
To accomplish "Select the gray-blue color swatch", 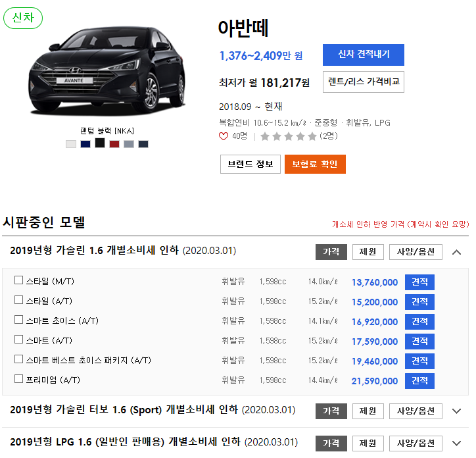I will pos(129,144).
